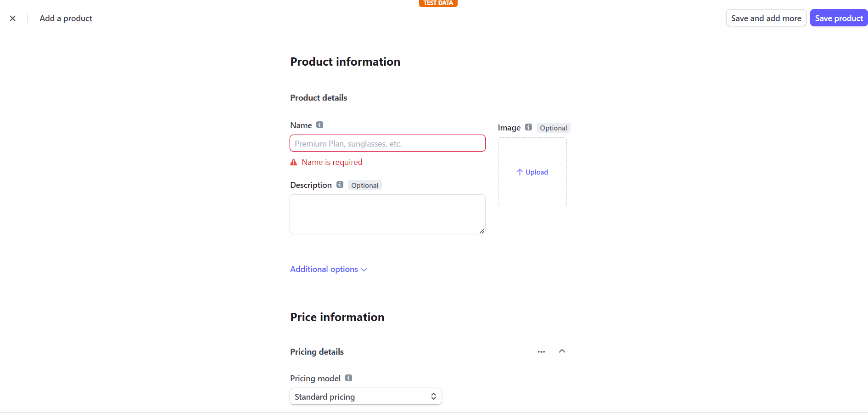Click the Price information heading
Viewport: 868px width, 413px height.
[x=337, y=317]
